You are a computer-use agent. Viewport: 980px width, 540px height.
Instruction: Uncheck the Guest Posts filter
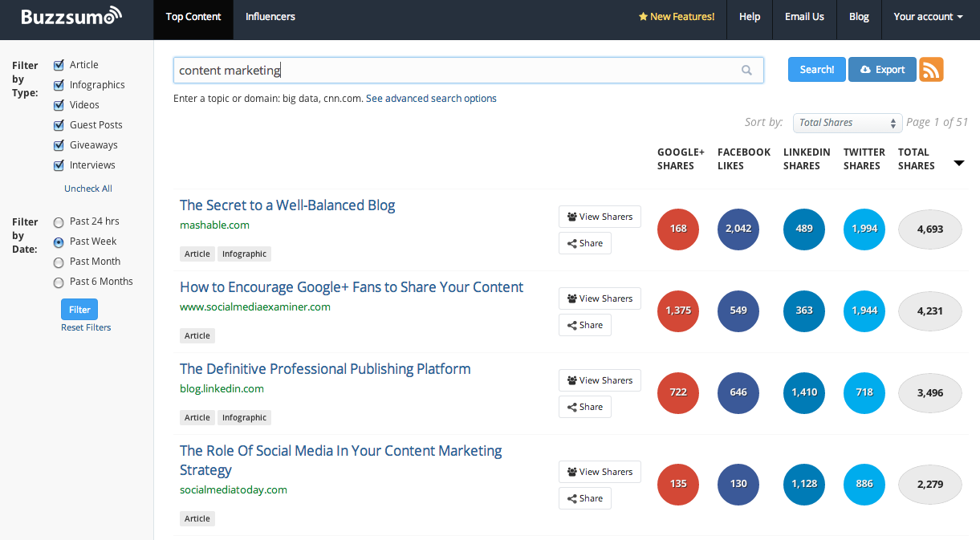pyautogui.click(x=59, y=125)
